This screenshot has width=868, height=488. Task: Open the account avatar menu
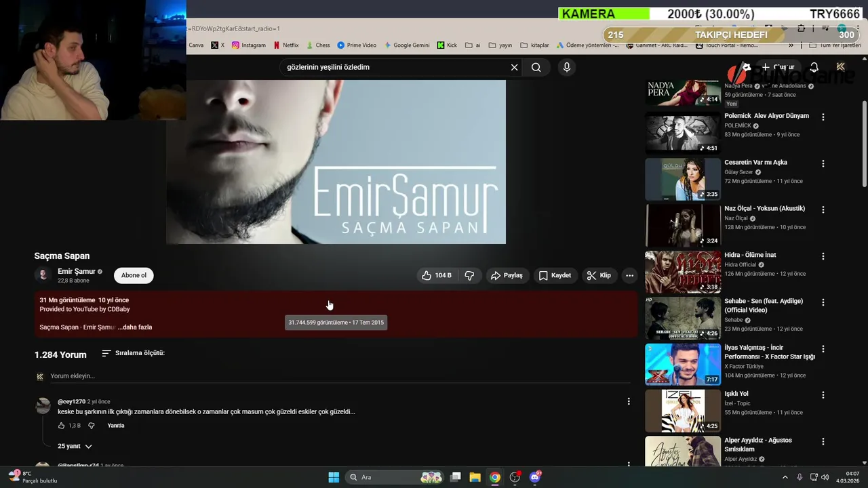coord(841,67)
